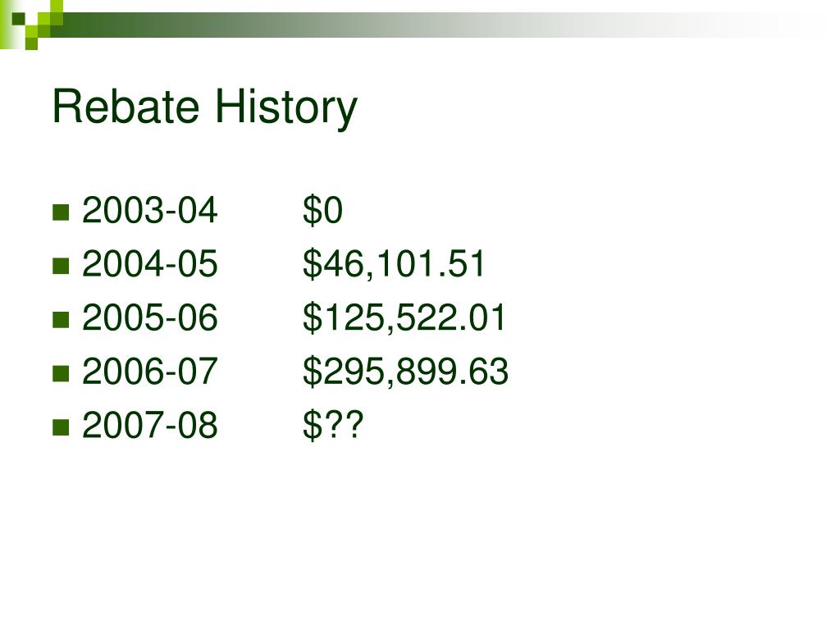
Task: Click the $0 rebate amount
Action: [x=322, y=210]
